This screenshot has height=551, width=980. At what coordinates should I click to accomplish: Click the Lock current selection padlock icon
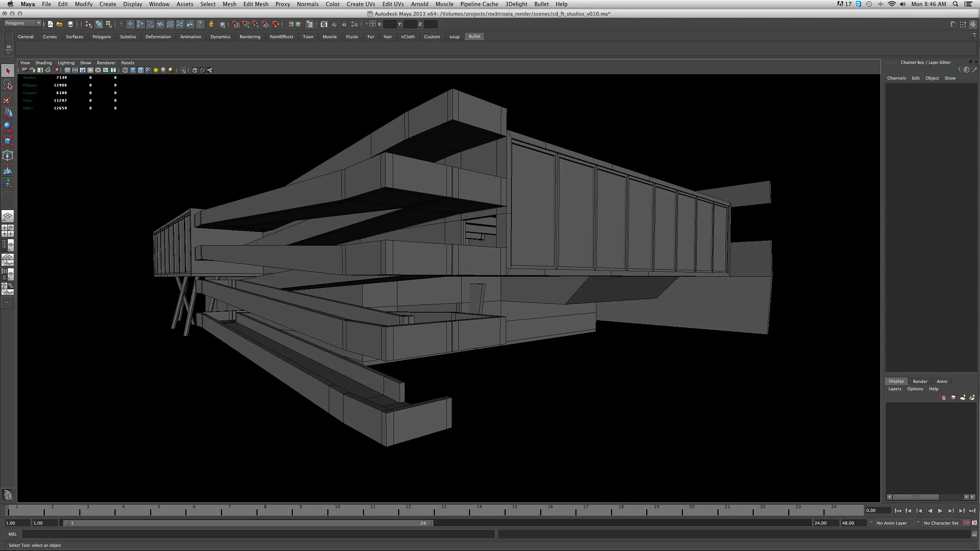pos(211,24)
